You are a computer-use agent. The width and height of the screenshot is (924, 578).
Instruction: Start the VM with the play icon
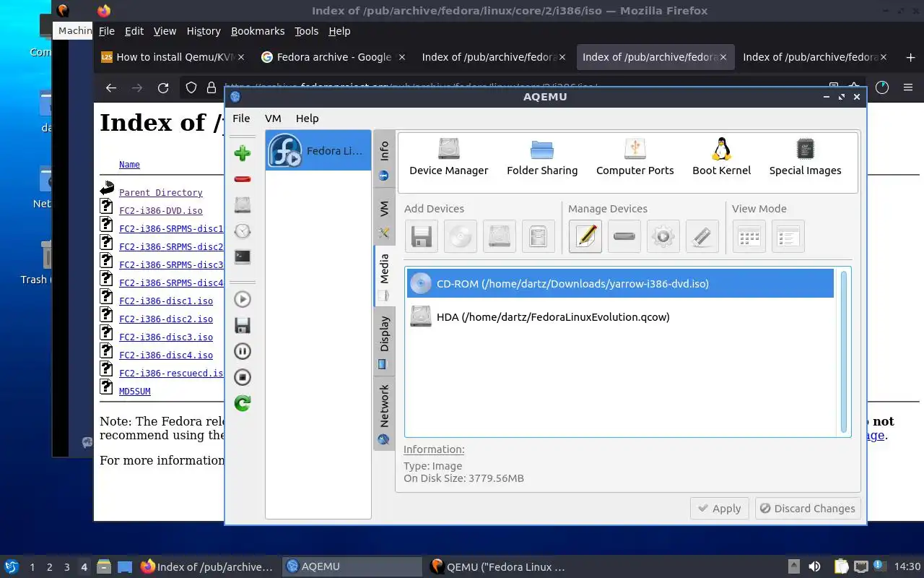tap(243, 299)
